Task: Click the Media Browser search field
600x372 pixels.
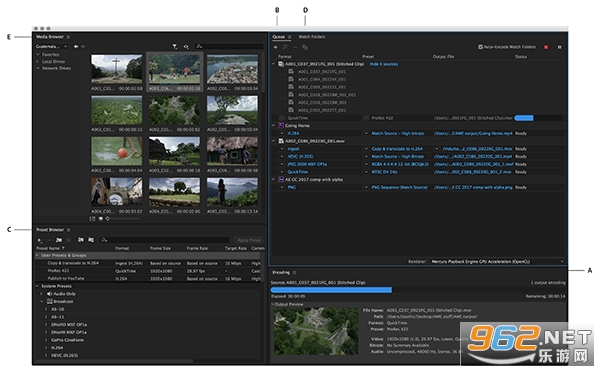Action: pos(229,46)
